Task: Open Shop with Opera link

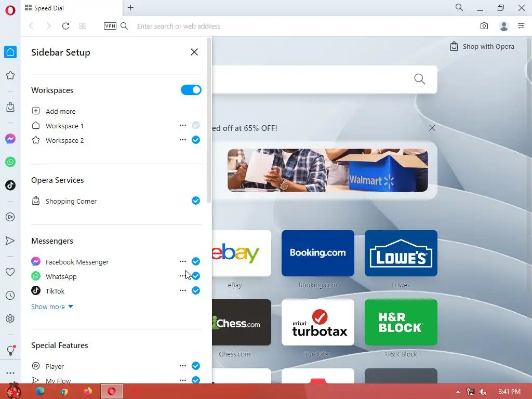Action: pyautogui.click(x=482, y=46)
